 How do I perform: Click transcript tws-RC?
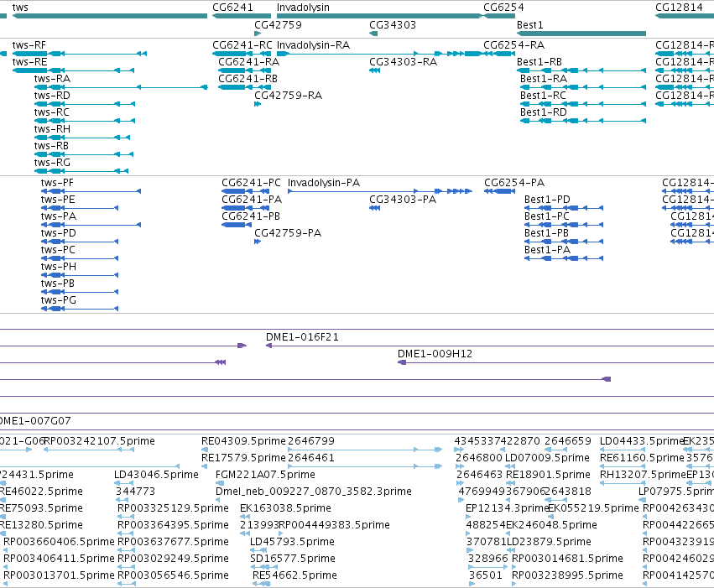52,112
